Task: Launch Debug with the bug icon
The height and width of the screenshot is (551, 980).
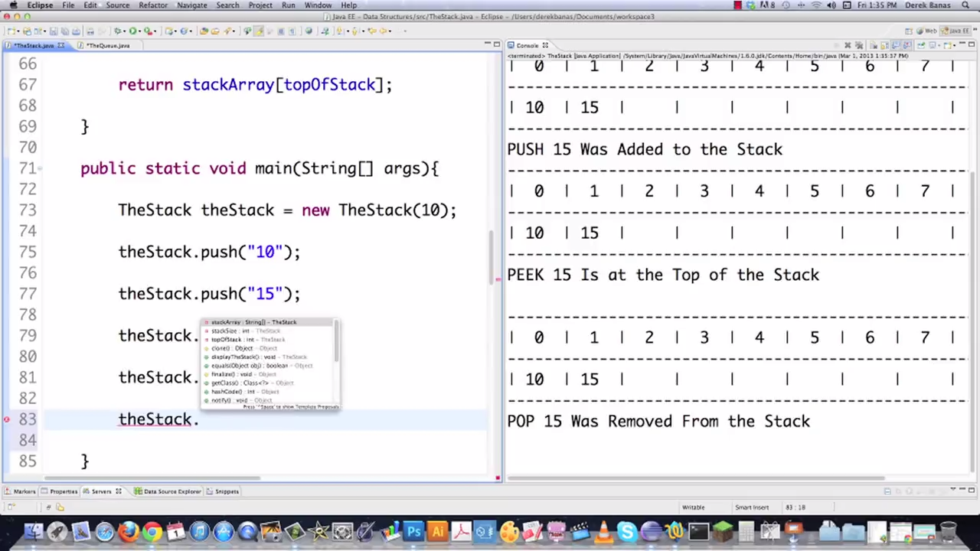Action: [x=117, y=31]
